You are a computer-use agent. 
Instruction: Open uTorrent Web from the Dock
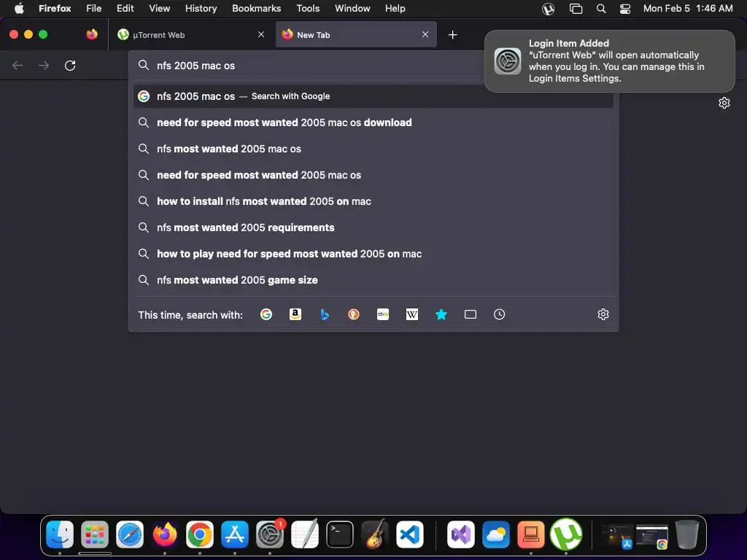566,534
